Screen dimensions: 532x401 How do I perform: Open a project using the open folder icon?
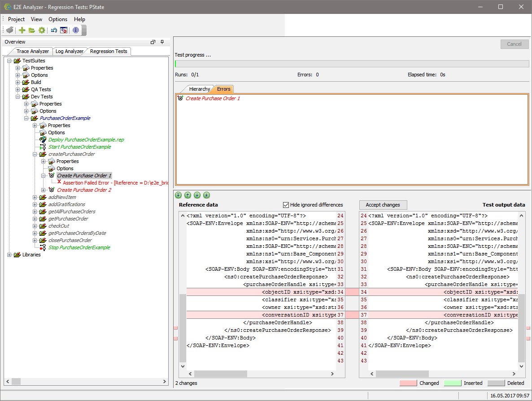coord(31,30)
